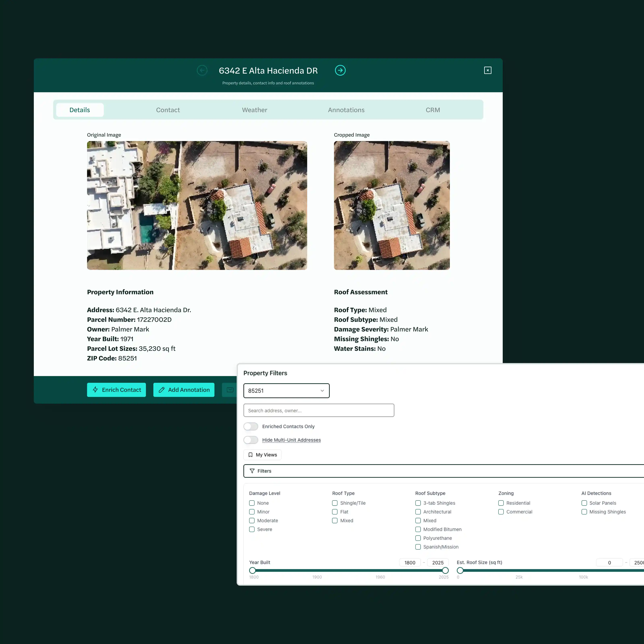Open the Weather tab
This screenshot has width=644, height=644.
[255, 110]
